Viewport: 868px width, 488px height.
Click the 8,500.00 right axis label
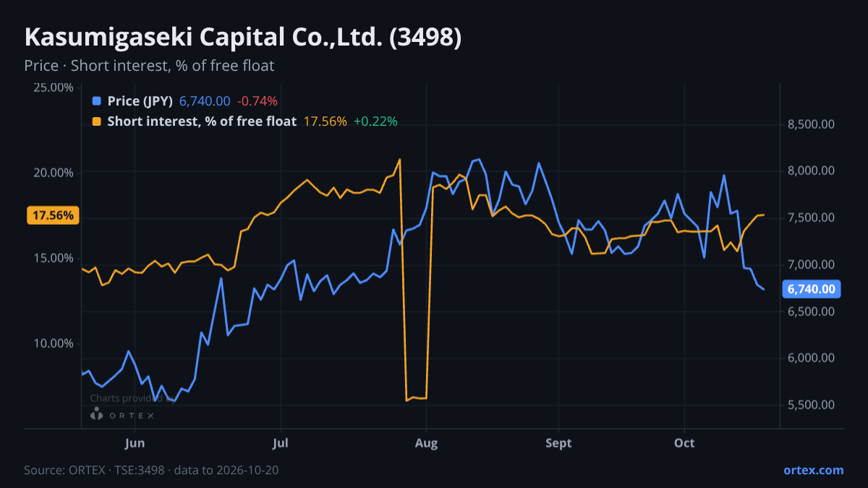pos(811,124)
